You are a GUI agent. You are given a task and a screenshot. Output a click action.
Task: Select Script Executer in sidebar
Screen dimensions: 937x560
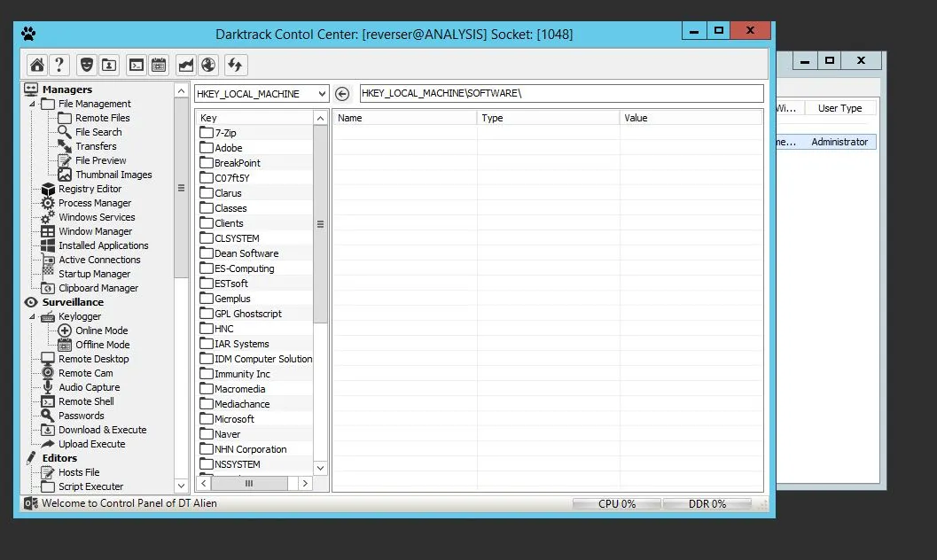click(90, 486)
